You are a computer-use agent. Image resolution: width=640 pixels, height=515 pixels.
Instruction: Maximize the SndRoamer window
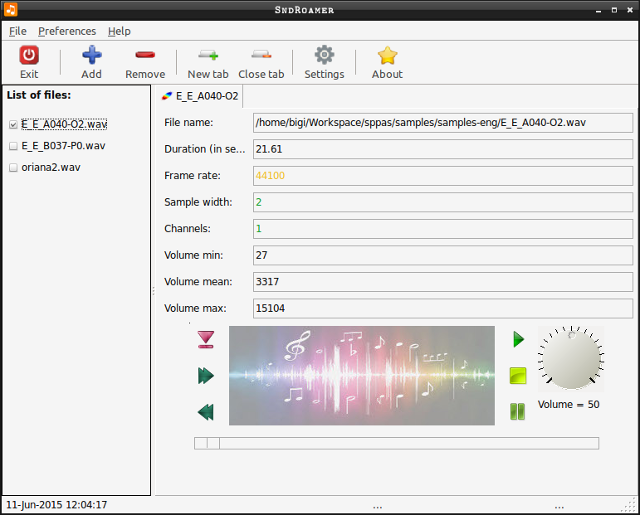[614, 10]
